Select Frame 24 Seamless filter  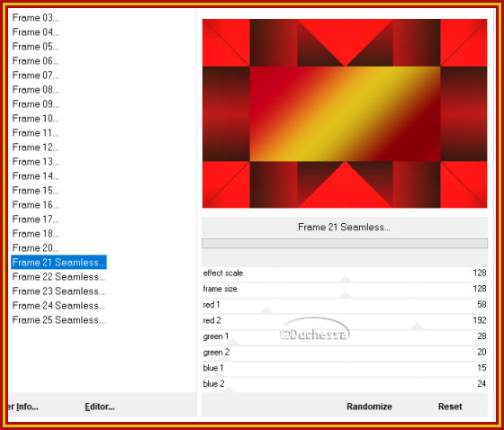tap(58, 305)
